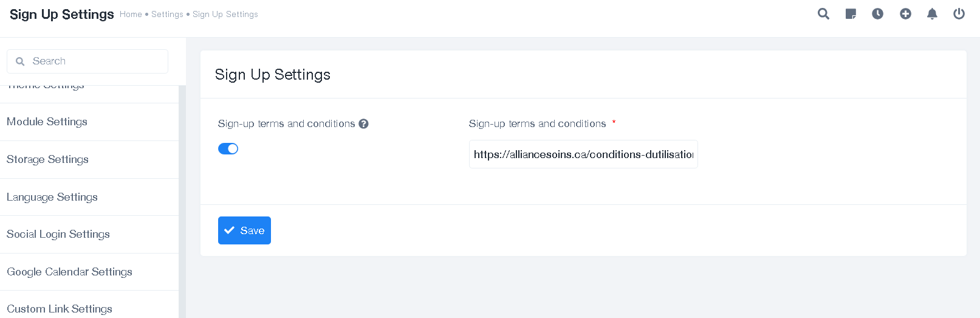980x318 pixels.
Task: Disable the Sign-up terms and conditions switch
Action: click(228, 148)
